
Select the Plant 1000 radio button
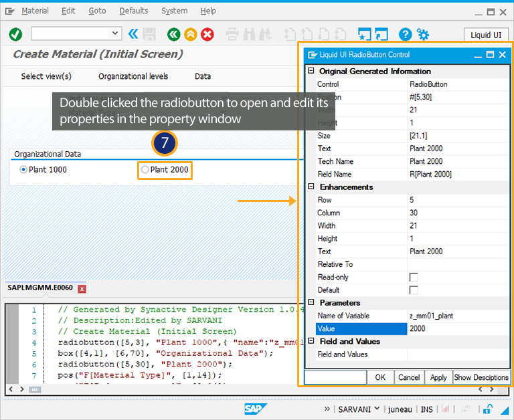pyautogui.click(x=23, y=170)
